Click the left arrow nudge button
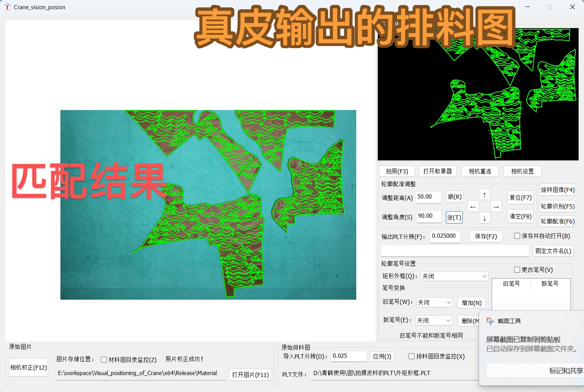Screen dimensions: 584x392 pos(473,207)
